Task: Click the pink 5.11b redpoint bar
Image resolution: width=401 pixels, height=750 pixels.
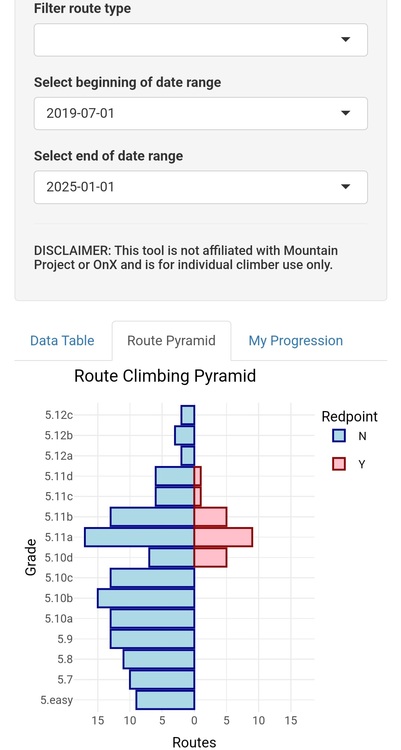Action: pos(210,517)
